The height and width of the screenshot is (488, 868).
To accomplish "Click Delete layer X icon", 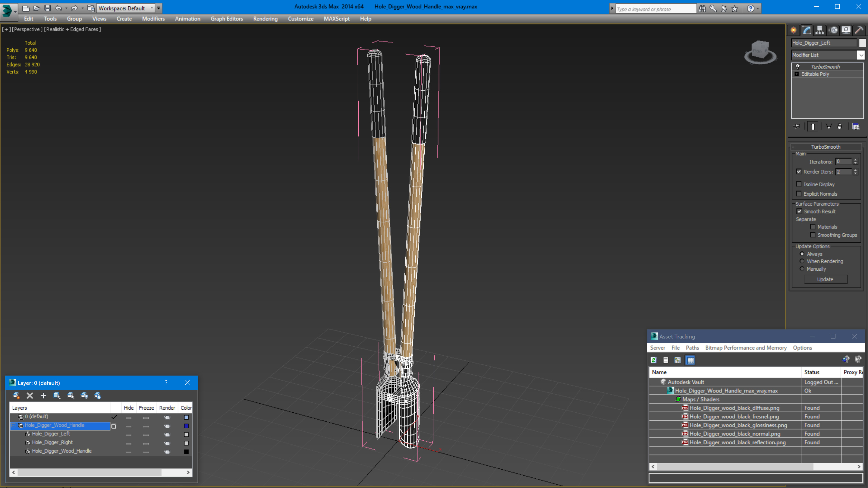I will [x=30, y=395].
